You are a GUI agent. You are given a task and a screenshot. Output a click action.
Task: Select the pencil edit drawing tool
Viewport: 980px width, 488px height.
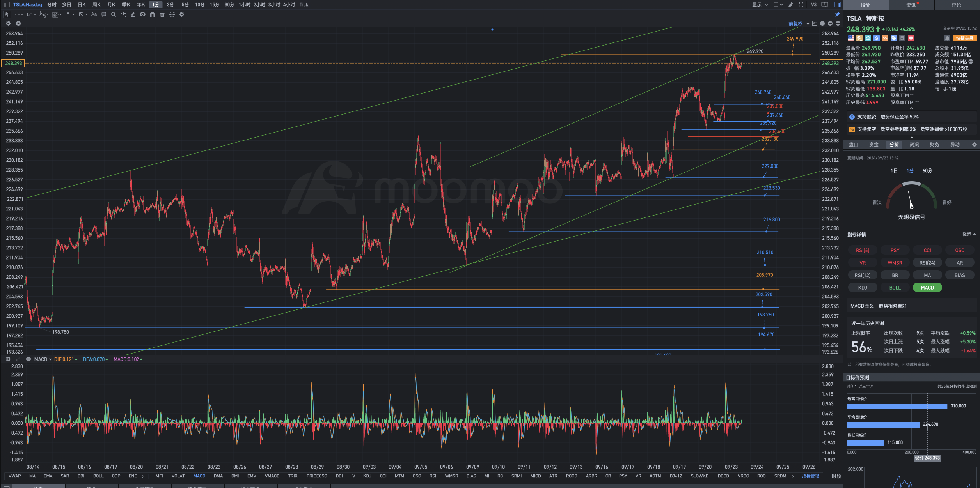click(133, 14)
